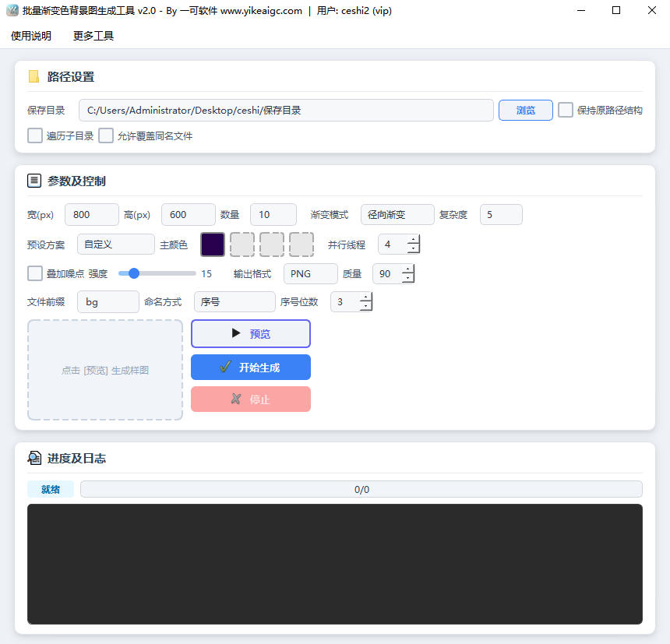
Task: Click the 文件前缀 field showing bg
Action: pyautogui.click(x=108, y=302)
